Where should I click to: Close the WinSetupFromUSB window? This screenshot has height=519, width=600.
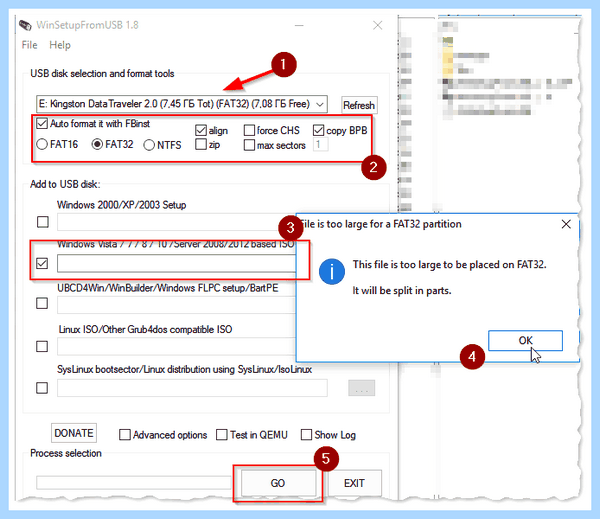pos(377,25)
